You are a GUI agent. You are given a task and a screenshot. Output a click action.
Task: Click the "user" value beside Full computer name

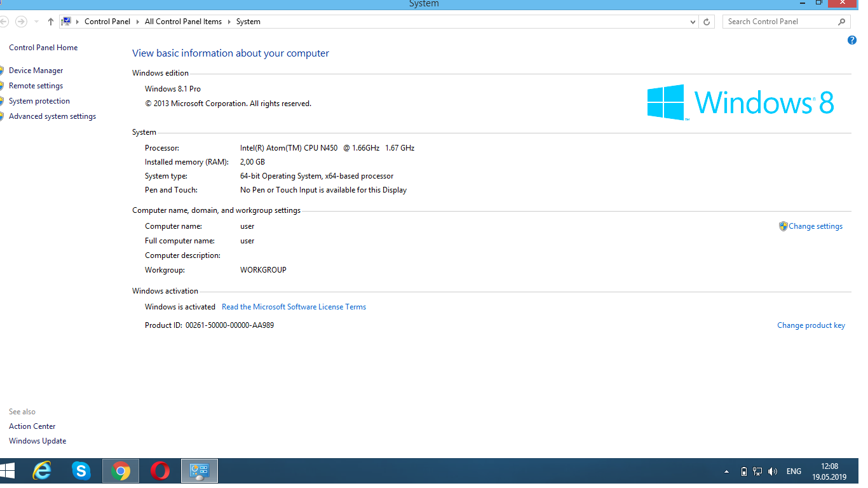tap(247, 241)
